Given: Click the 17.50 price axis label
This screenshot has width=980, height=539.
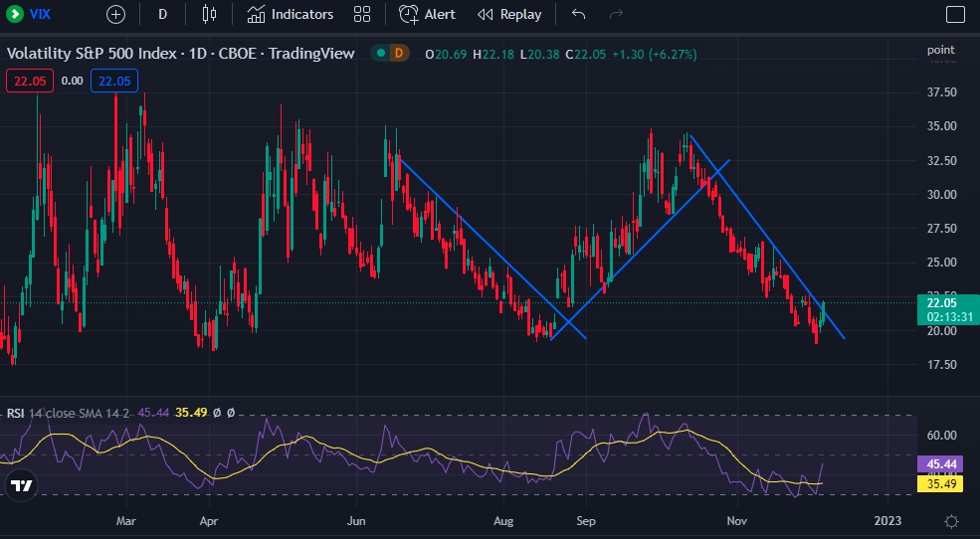Looking at the screenshot, I should pyautogui.click(x=942, y=365).
